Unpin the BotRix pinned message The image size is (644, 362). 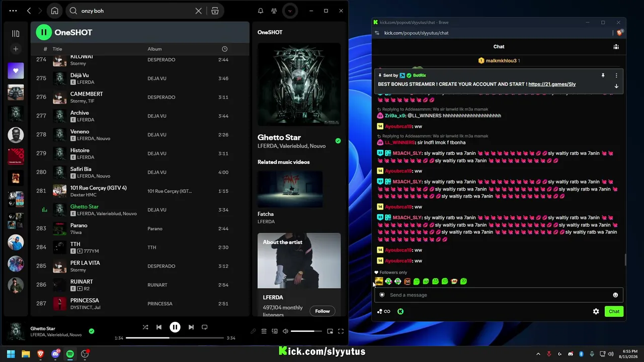(x=603, y=75)
